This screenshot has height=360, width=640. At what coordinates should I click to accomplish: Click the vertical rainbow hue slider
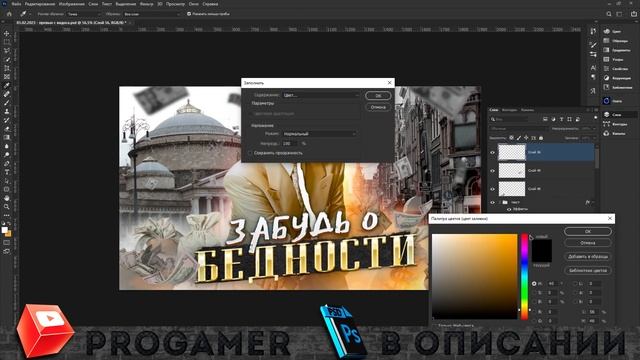(524, 276)
